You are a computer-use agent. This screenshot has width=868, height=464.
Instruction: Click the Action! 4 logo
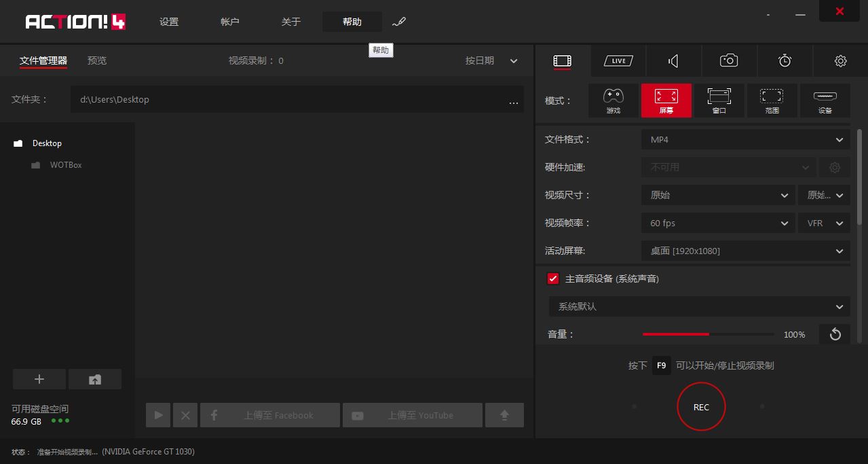(75, 22)
